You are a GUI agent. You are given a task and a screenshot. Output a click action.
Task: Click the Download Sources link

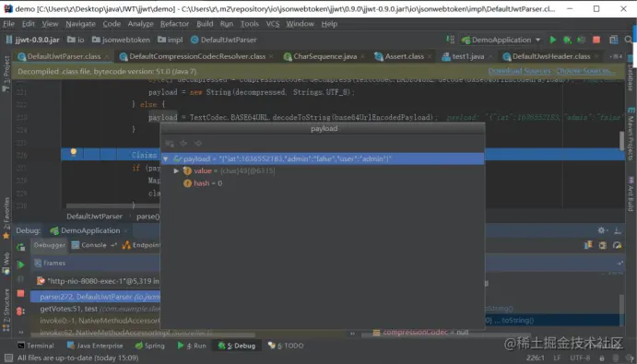tap(519, 71)
